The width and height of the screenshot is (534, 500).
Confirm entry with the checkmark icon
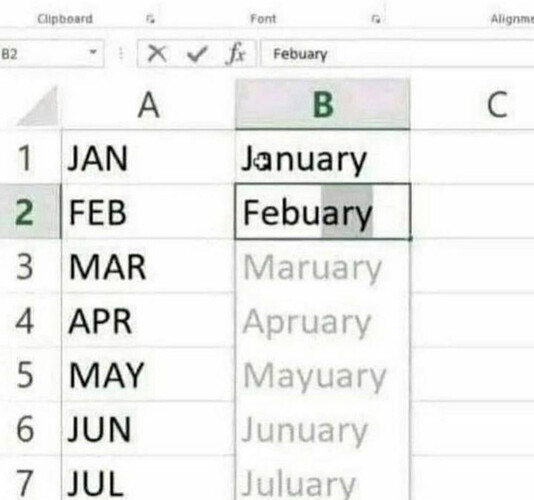tap(197, 54)
